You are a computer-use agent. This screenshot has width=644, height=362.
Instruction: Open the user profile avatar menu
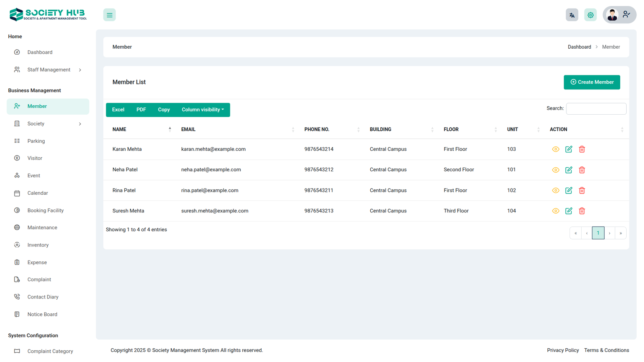pos(619,15)
